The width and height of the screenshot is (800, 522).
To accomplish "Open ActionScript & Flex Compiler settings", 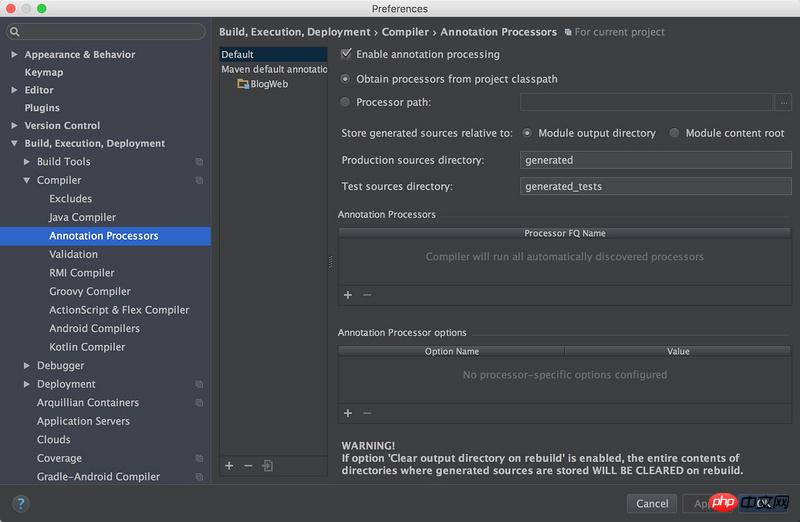I will click(x=119, y=310).
